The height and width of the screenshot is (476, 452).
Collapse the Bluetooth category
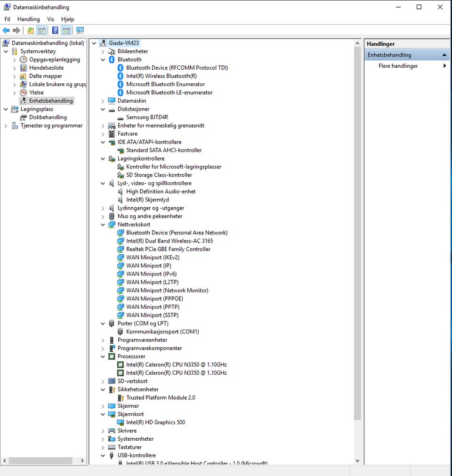pyautogui.click(x=103, y=60)
